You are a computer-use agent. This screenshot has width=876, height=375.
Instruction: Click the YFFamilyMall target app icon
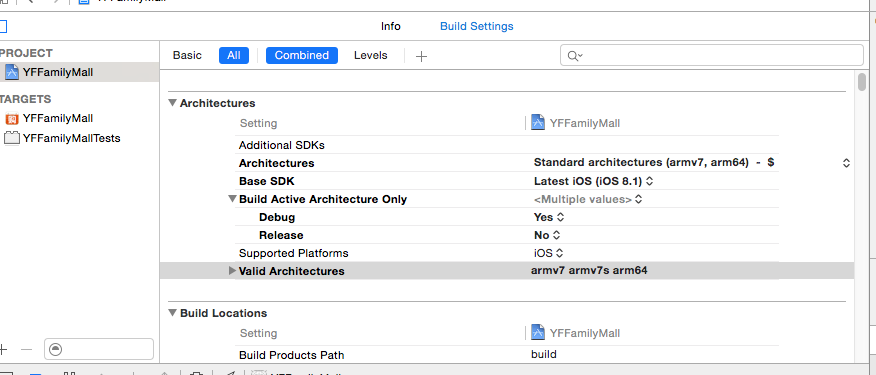(12, 118)
